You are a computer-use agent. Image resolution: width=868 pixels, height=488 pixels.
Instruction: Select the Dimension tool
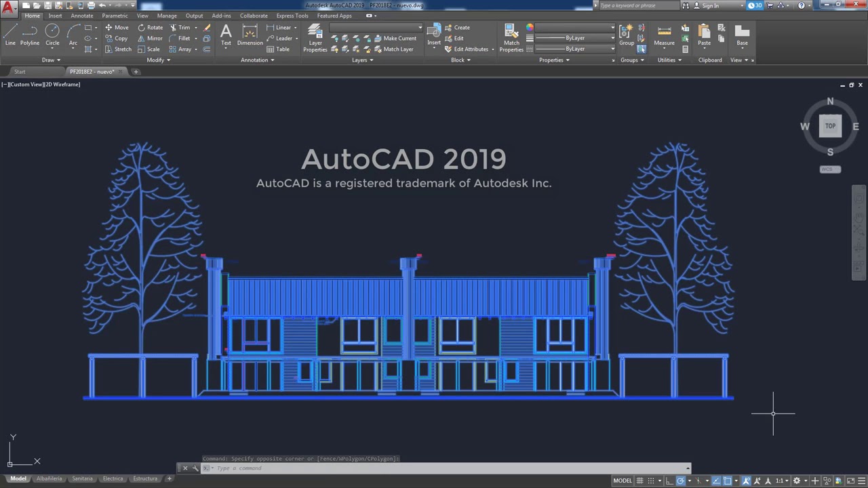[250, 35]
